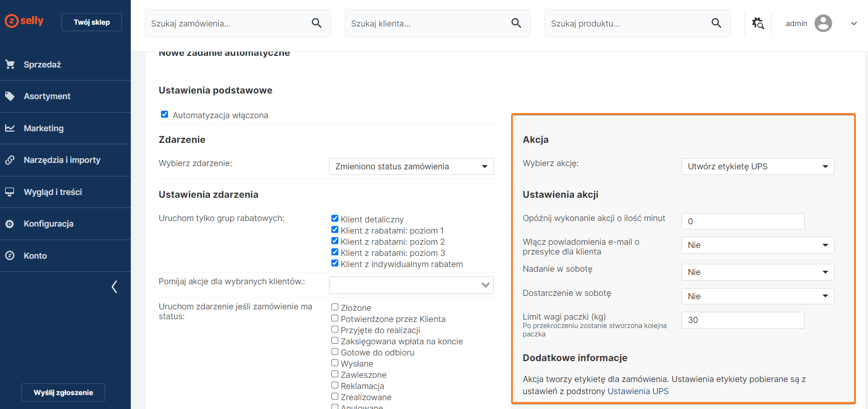Open the Wybierz zdarzenie dropdown

(x=411, y=167)
